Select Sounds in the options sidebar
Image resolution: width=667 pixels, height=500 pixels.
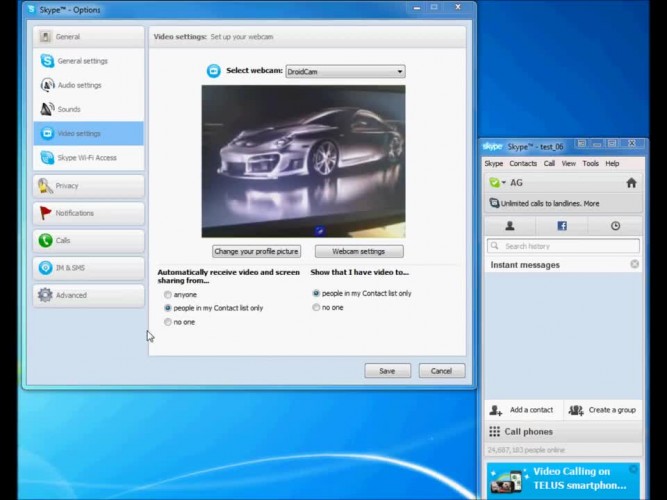(x=88, y=109)
